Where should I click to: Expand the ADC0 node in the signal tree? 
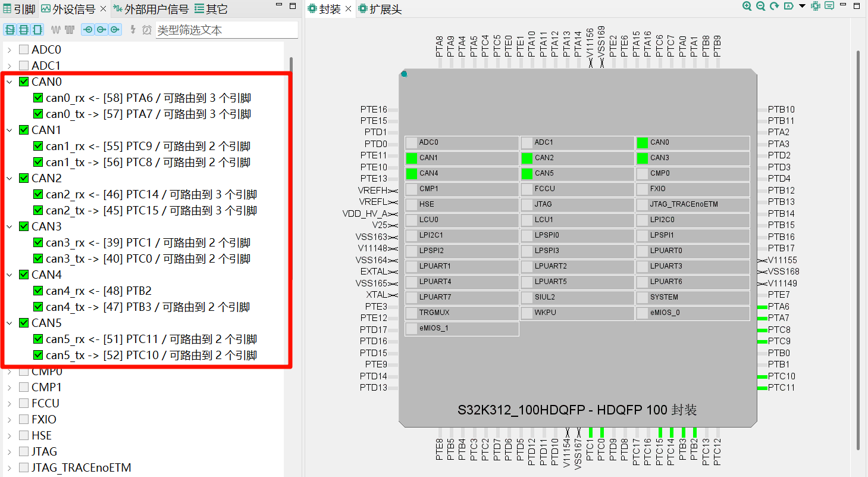click(x=10, y=49)
